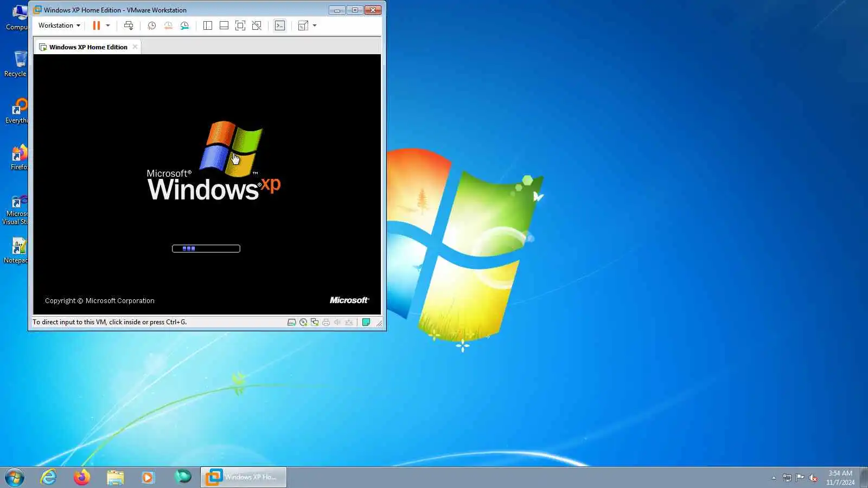Click the USB device status icon
This screenshot has height=488, width=868.
pos(349,322)
